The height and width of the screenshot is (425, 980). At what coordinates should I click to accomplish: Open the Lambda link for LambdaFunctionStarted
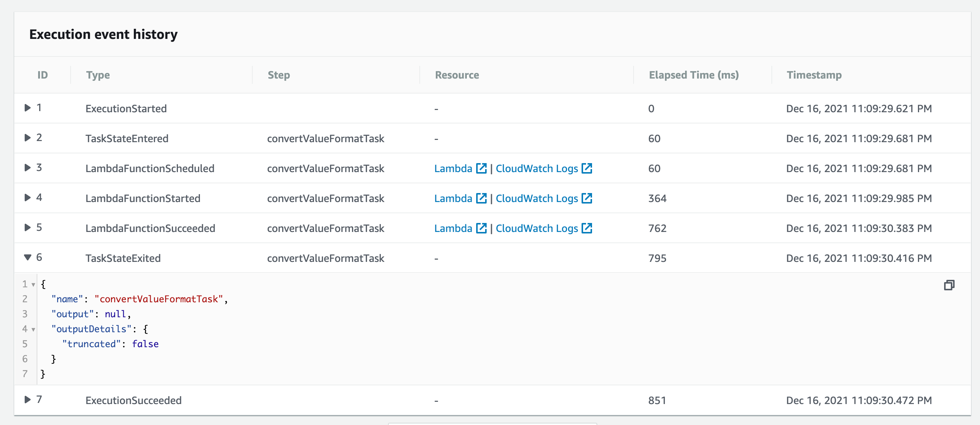tap(453, 198)
